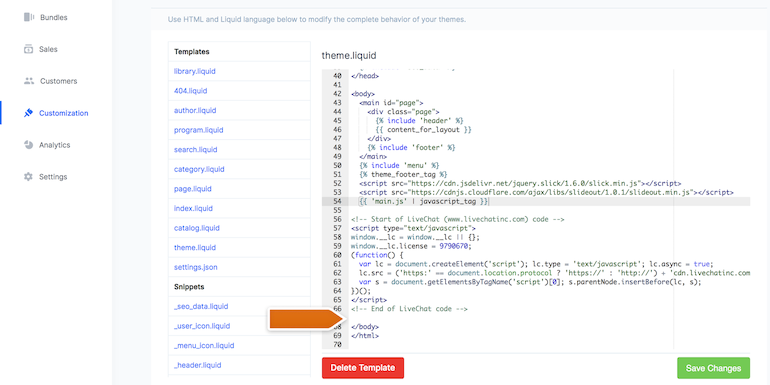Click the getElementsByTagName code line
The height and width of the screenshot is (385, 770).
pos(530,282)
